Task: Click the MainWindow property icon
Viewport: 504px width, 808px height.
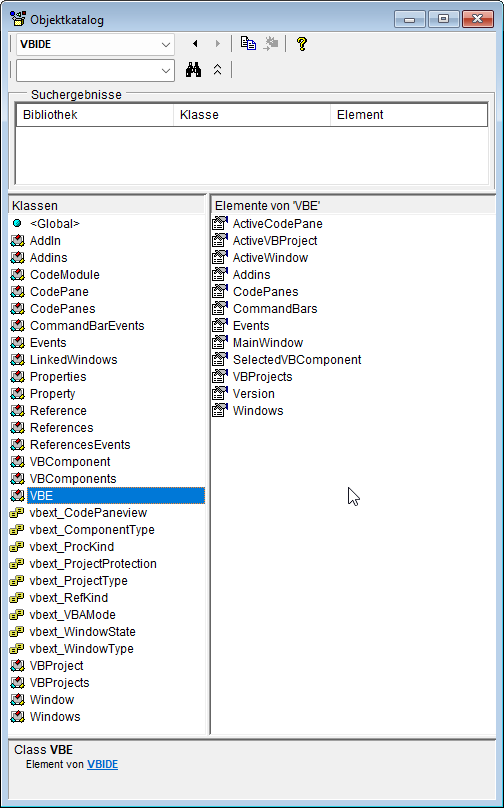Action: [220, 343]
